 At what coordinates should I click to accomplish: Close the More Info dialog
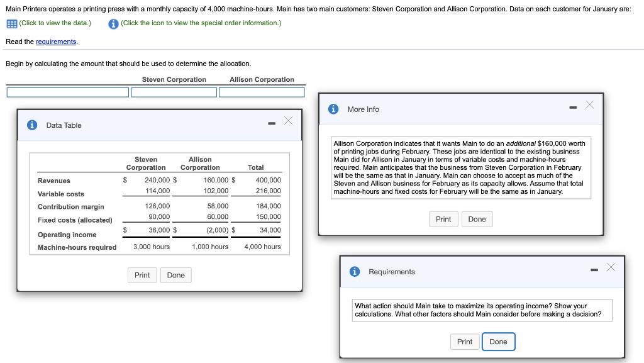pos(589,104)
